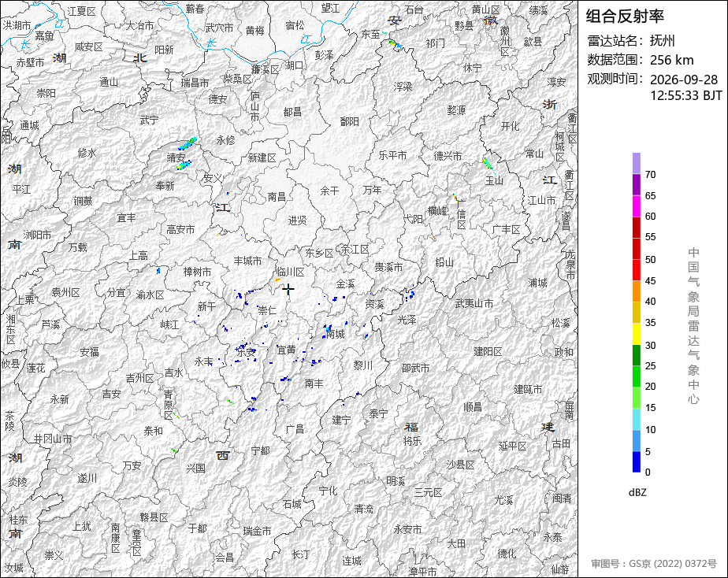Click the vertical text 中国气象局雷达气象中心
Screen dimensions: 728x578
pyautogui.click(x=693, y=326)
